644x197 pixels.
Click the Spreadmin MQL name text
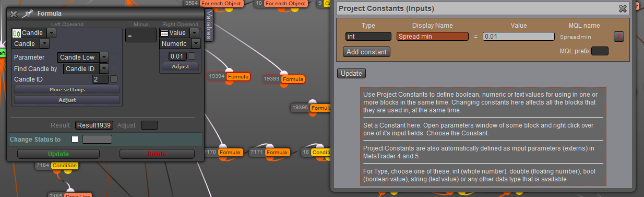[x=575, y=37]
